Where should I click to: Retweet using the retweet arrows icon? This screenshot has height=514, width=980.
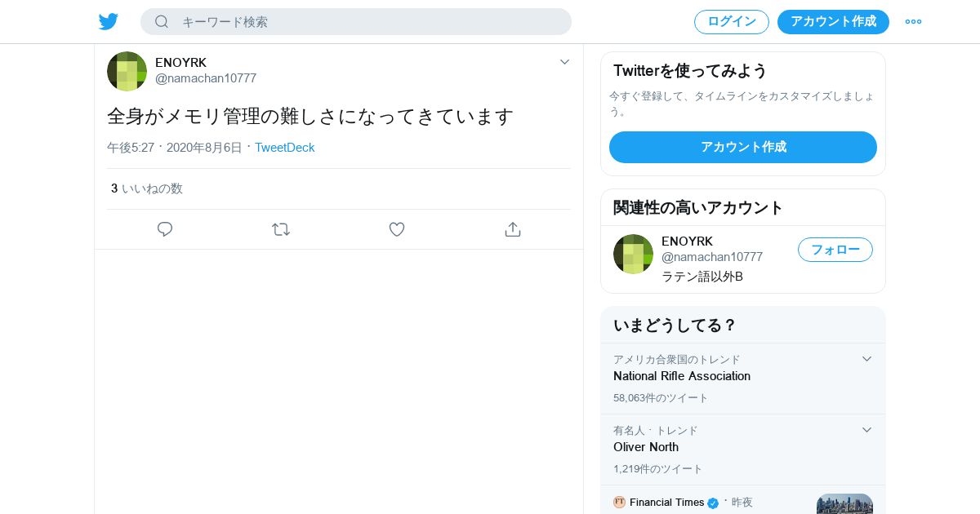click(281, 229)
